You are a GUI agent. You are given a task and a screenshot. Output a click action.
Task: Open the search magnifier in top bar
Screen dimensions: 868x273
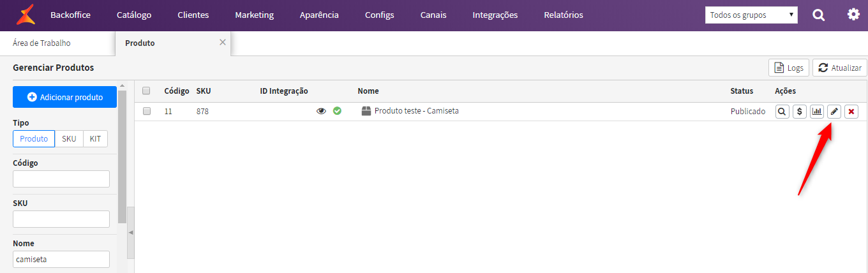coord(819,15)
